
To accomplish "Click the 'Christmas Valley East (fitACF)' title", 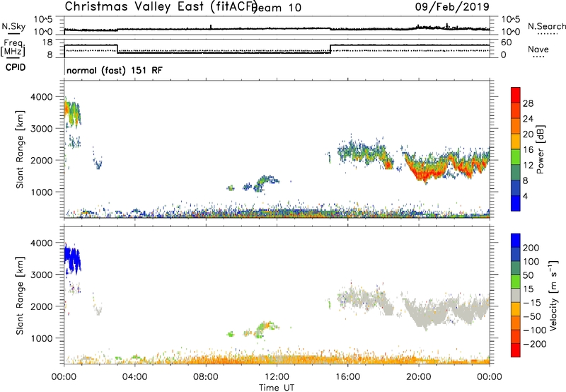I will (161, 6).
